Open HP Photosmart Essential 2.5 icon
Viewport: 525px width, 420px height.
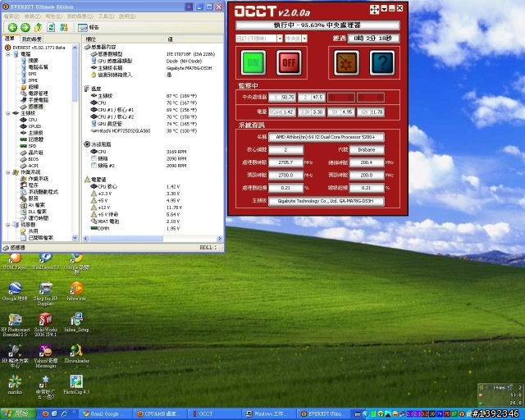point(15,325)
